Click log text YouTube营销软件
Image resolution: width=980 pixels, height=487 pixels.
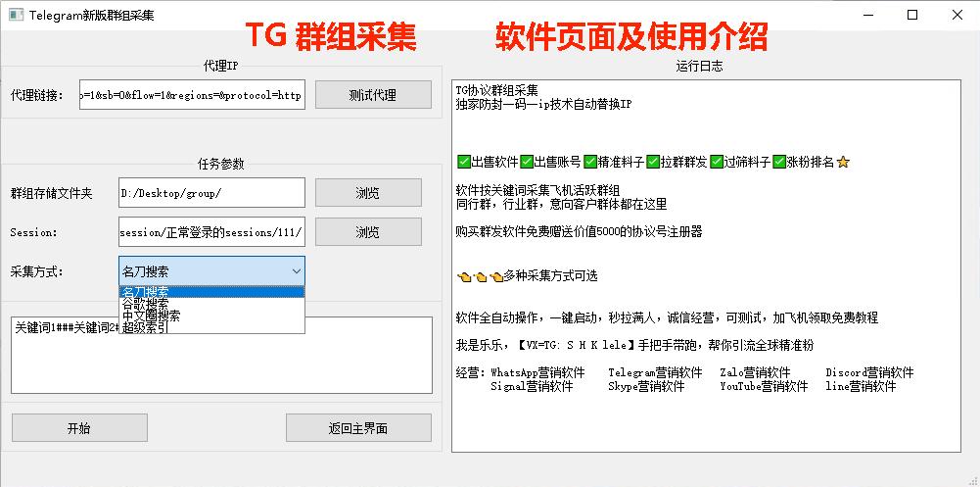tap(764, 386)
